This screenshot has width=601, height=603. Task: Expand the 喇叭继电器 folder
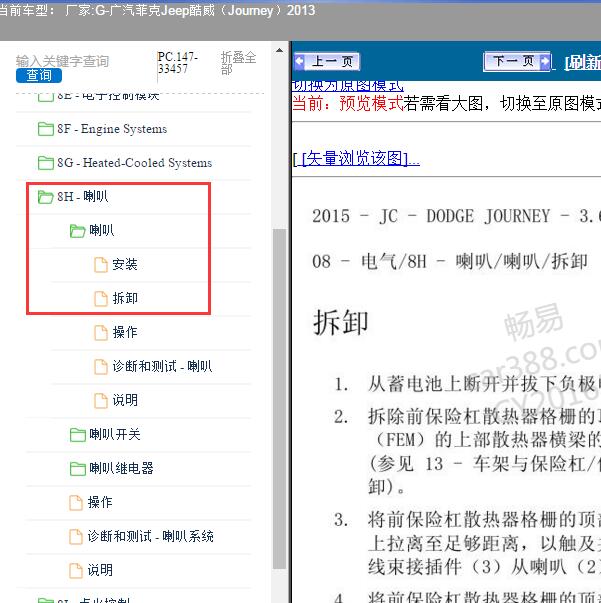[121, 468]
